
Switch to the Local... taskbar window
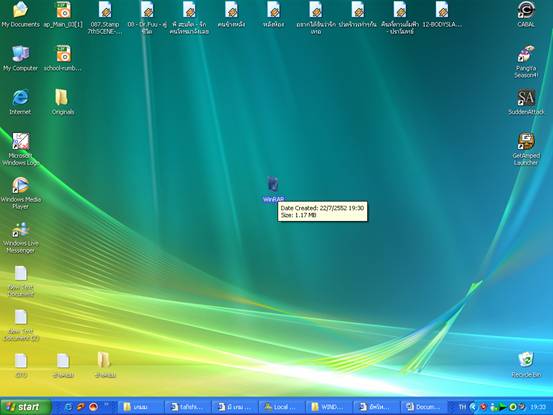(x=281, y=407)
